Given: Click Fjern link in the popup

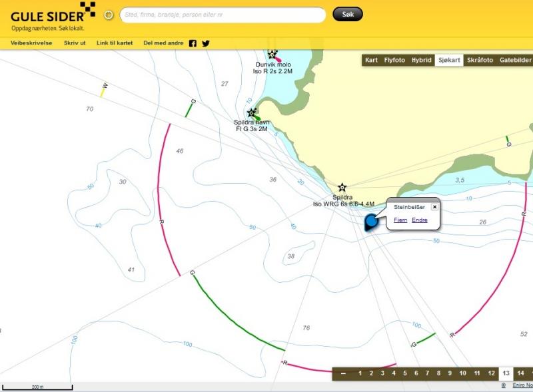Looking at the screenshot, I should tap(400, 220).
